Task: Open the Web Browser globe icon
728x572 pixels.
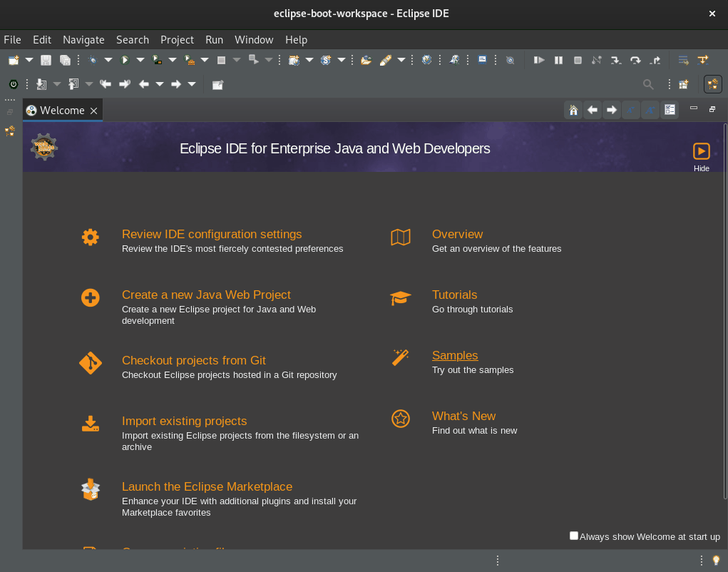Action: coord(426,60)
